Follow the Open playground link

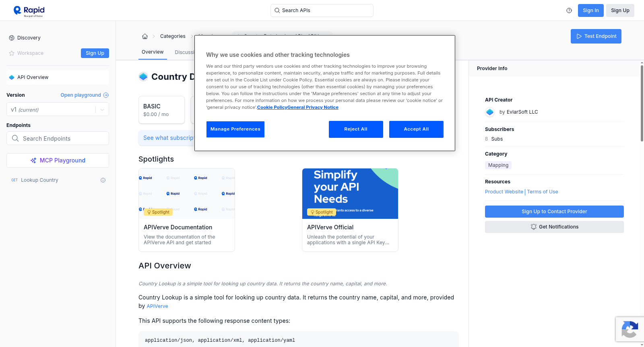pyautogui.click(x=85, y=95)
